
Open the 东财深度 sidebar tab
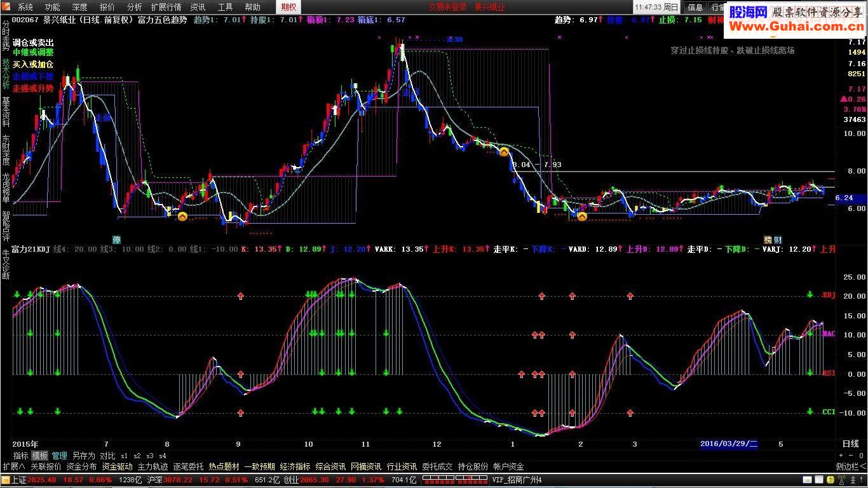click(6, 151)
